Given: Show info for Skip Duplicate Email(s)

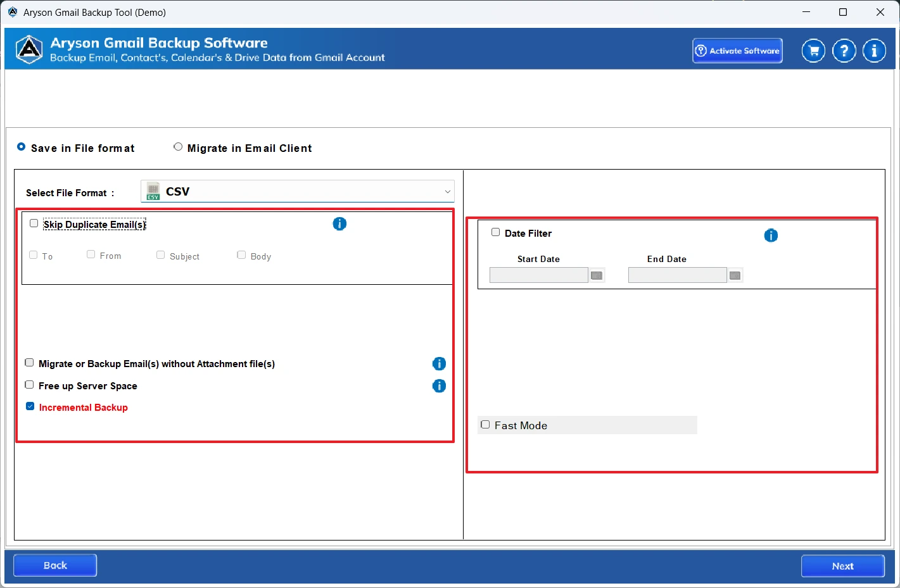Looking at the screenshot, I should [339, 223].
